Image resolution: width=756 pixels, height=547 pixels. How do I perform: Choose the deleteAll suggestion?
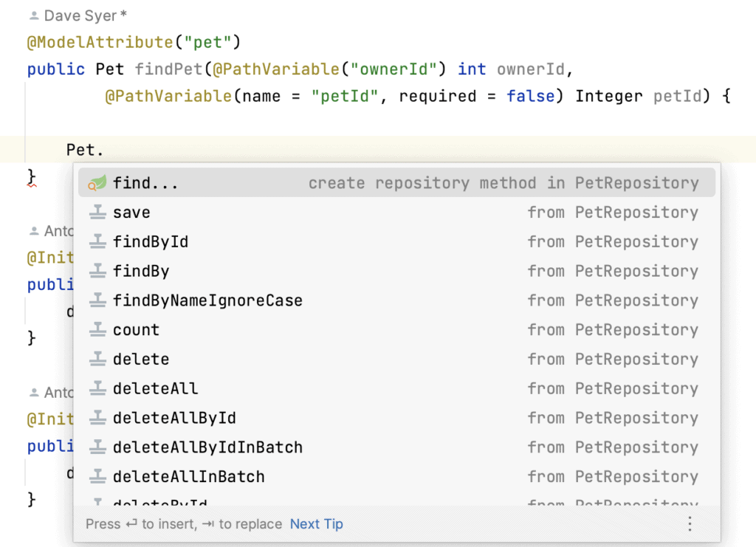pyautogui.click(x=396, y=389)
